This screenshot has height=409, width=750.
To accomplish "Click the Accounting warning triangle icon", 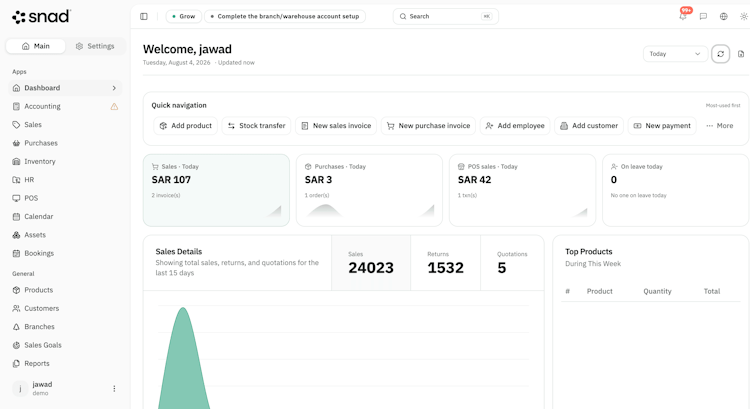I will pyautogui.click(x=114, y=106).
